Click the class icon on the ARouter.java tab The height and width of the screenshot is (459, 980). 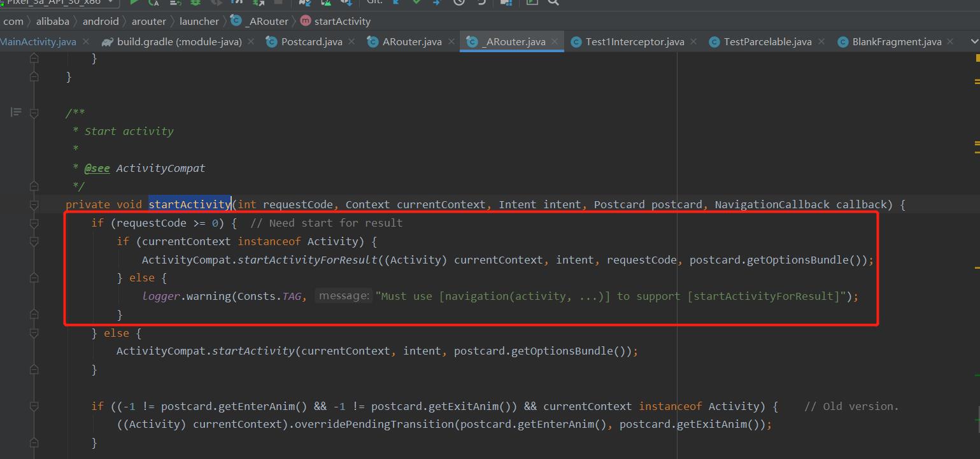(x=373, y=42)
